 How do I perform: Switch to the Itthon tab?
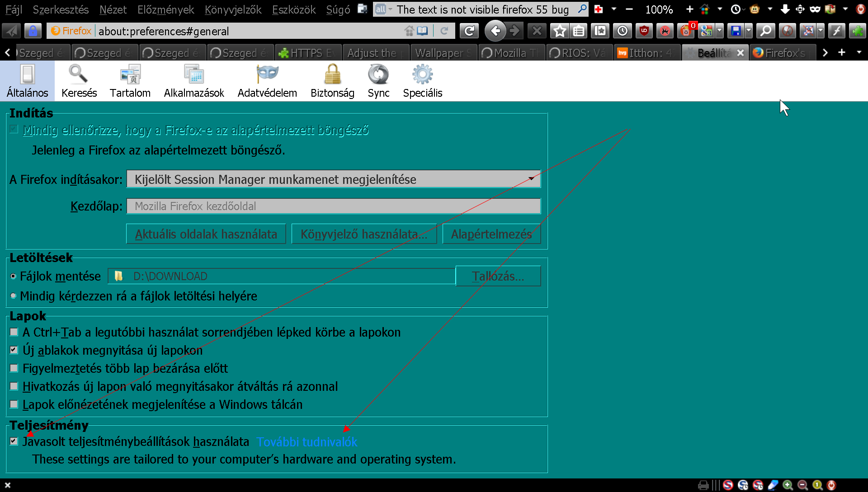[646, 53]
